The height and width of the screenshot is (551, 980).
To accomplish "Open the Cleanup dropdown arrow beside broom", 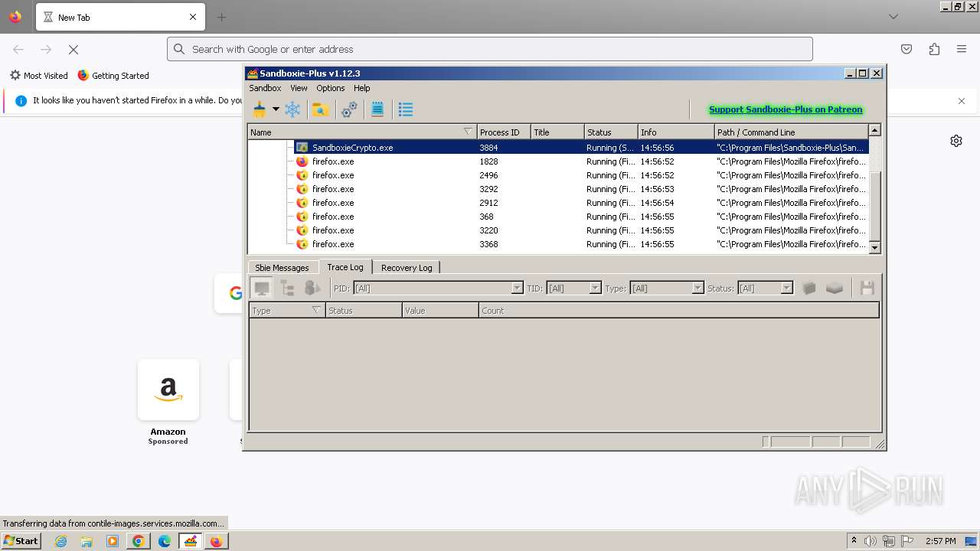I will point(276,109).
